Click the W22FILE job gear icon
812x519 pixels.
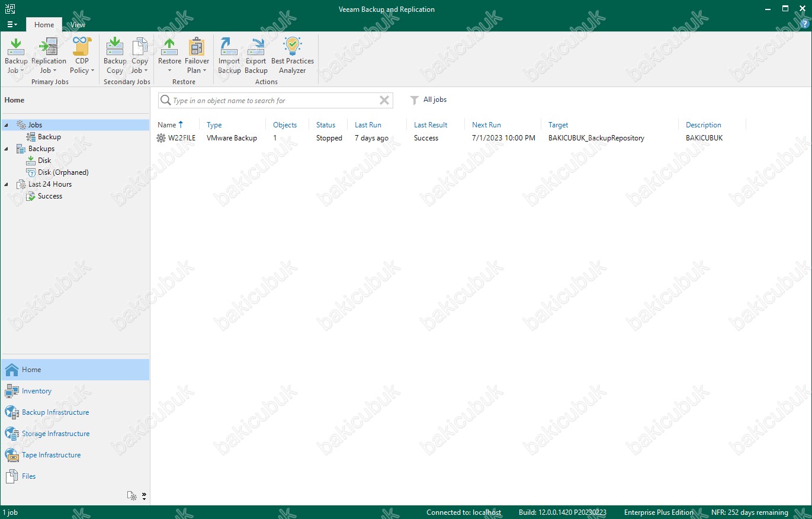coord(161,138)
